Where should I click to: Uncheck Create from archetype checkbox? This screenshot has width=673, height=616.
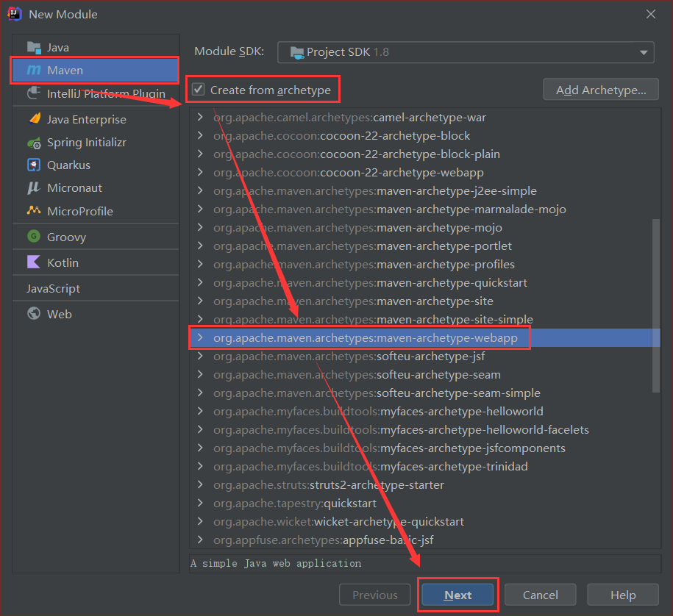[199, 90]
